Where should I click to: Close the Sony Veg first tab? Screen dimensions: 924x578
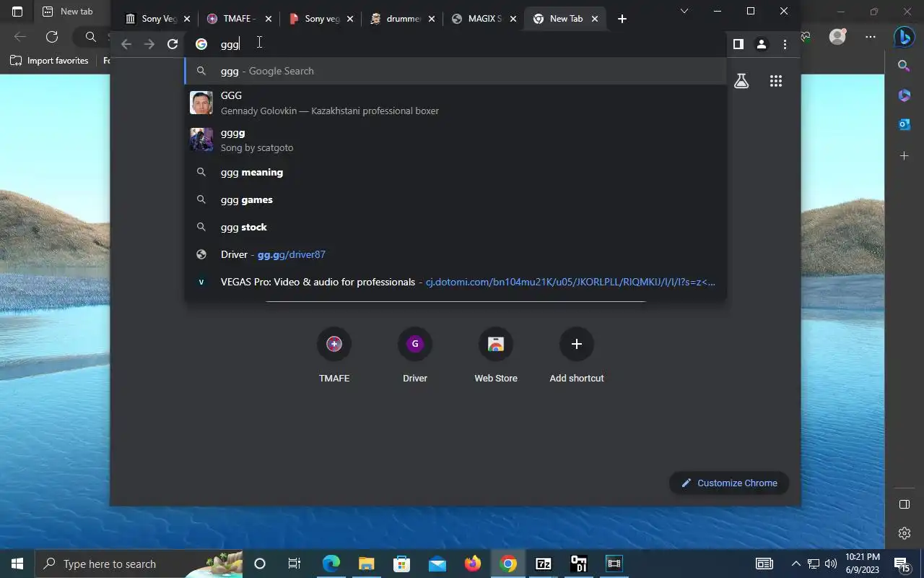(x=186, y=19)
